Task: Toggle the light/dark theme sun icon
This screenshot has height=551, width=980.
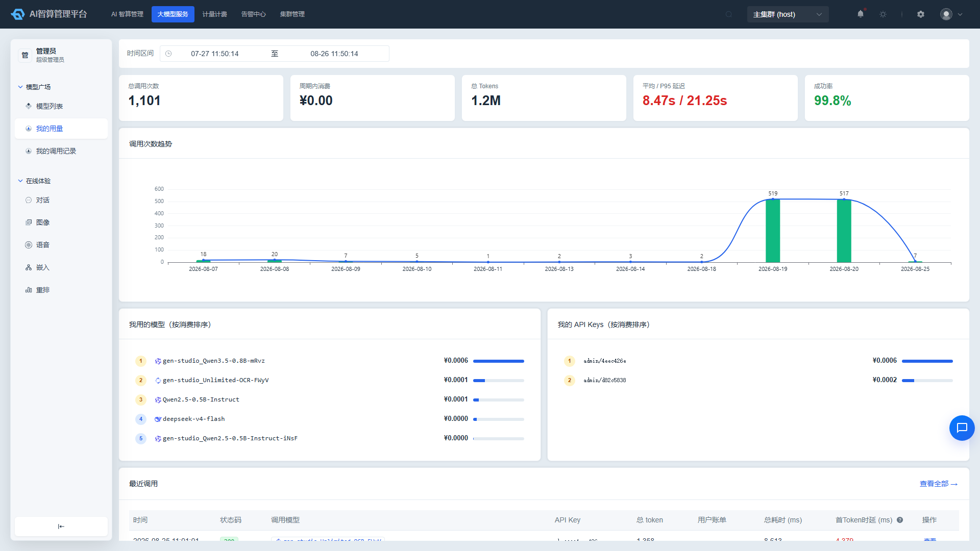Action: click(883, 14)
